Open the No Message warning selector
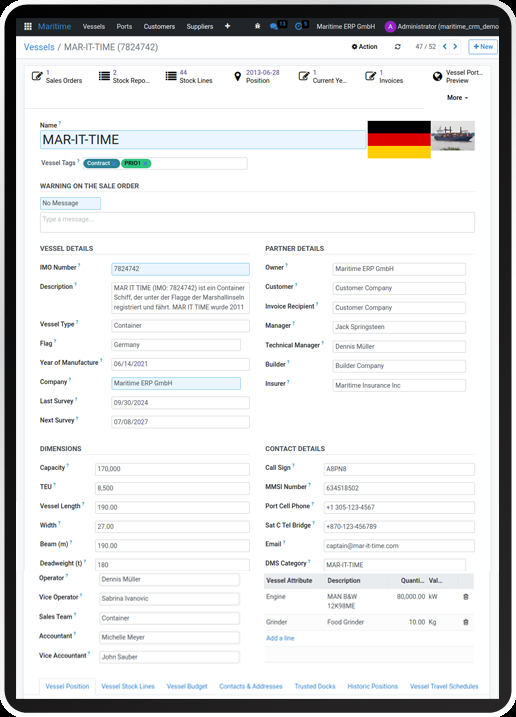This screenshot has height=717, width=516. click(x=70, y=203)
